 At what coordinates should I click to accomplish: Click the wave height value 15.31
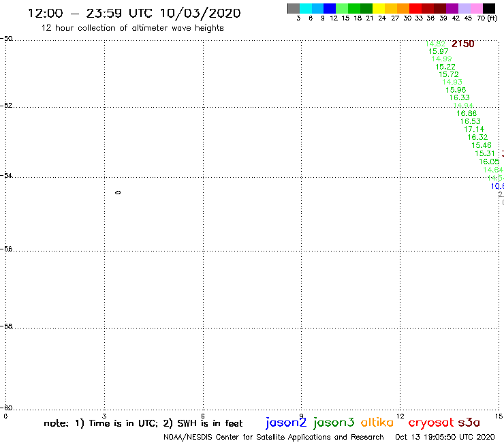click(485, 154)
